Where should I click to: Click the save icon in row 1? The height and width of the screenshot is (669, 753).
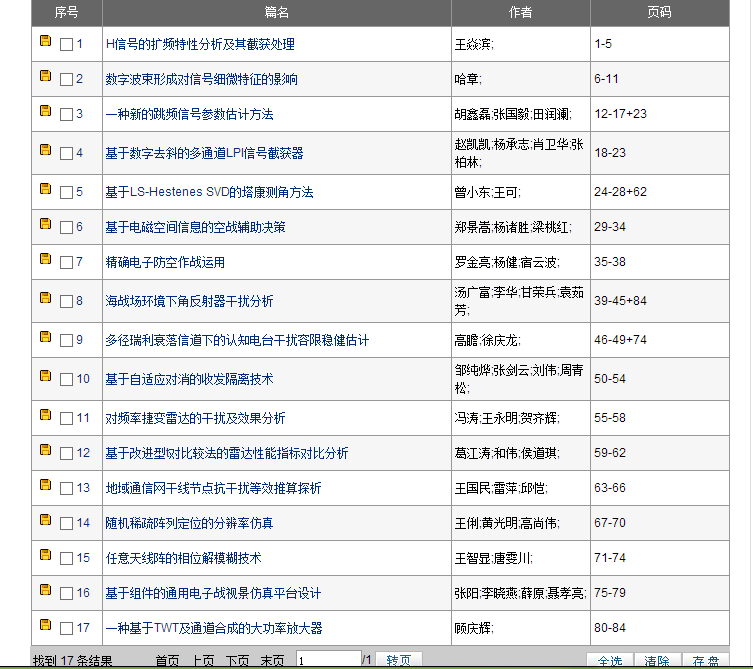coord(46,41)
